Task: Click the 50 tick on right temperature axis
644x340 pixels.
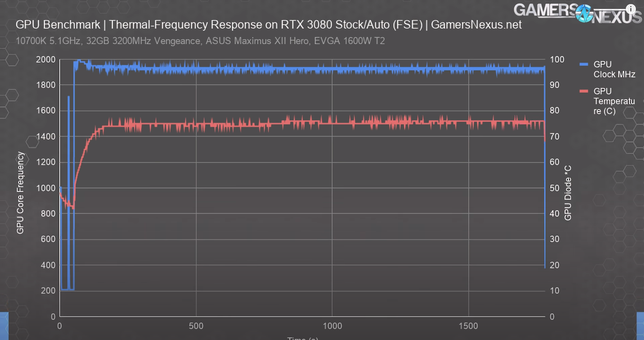Action: [x=554, y=188]
